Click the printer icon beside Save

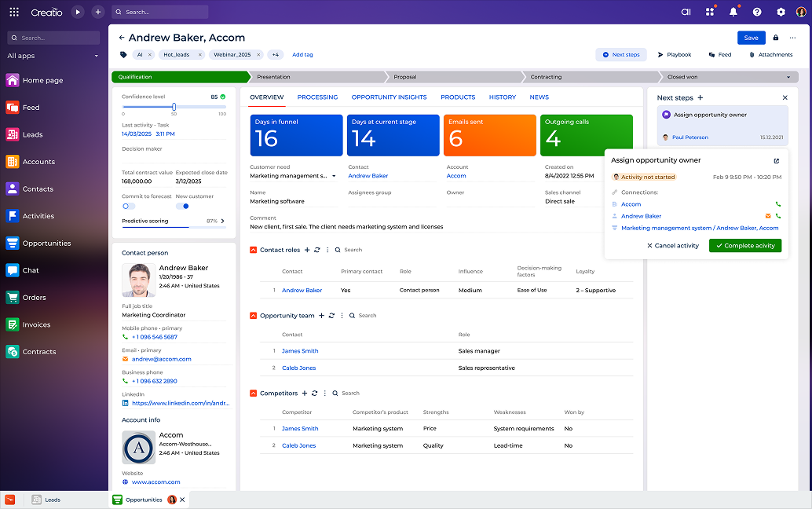776,38
